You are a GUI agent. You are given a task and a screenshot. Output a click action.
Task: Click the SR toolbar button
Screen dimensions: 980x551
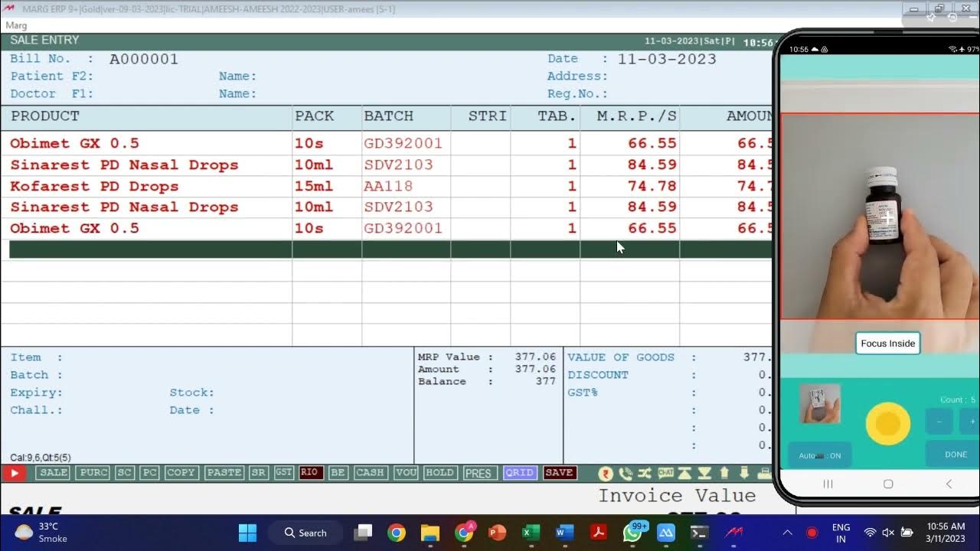click(259, 473)
